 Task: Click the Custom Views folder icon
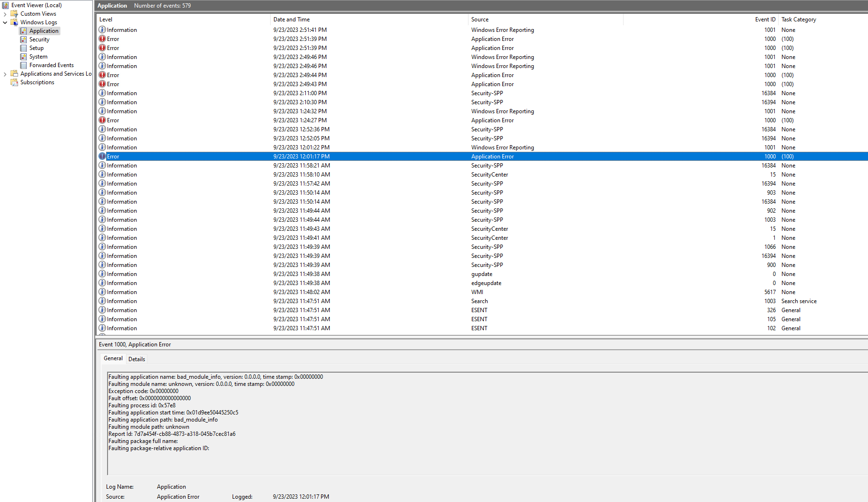14,14
